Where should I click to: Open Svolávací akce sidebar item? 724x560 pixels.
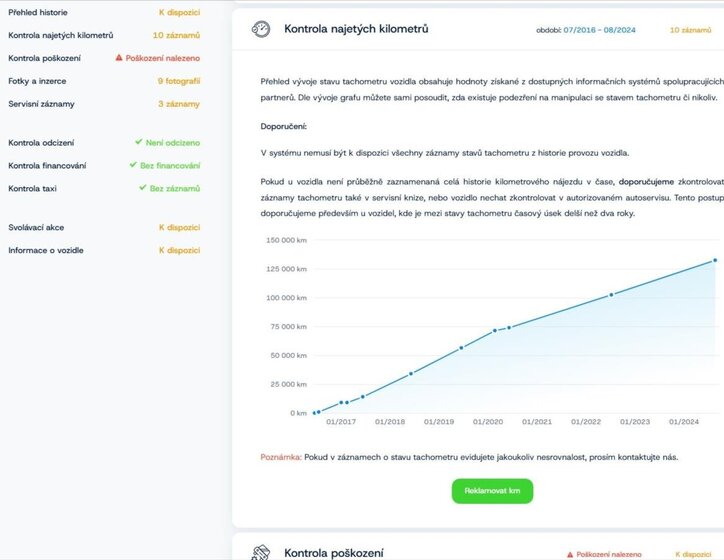(x=36, y=227)
